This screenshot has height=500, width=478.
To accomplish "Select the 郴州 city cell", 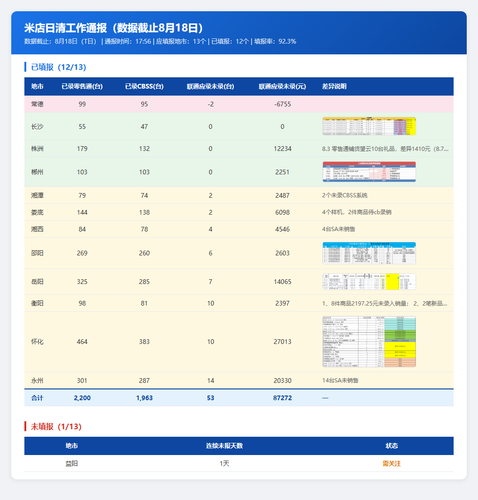I will (x=37, y=172).
